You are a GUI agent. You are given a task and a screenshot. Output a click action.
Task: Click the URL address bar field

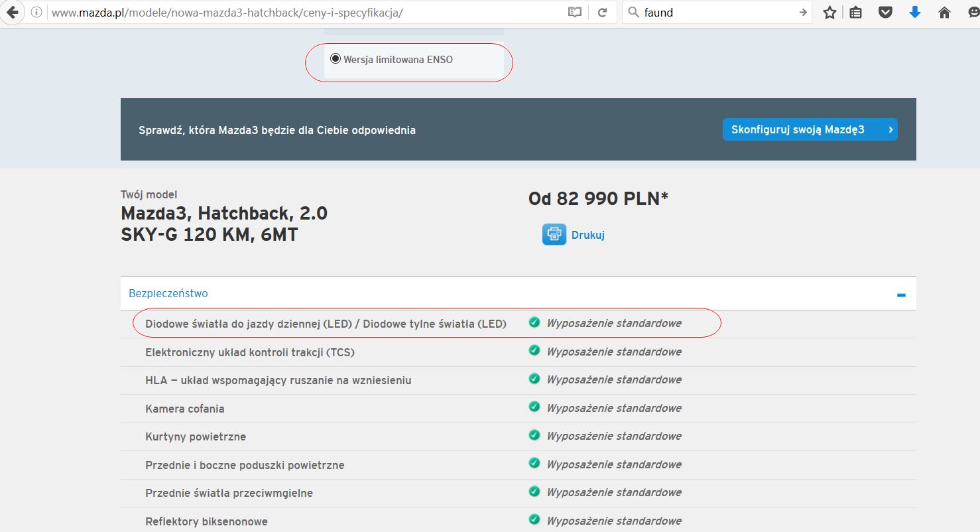pyautogui.click(x=298, y=13)
